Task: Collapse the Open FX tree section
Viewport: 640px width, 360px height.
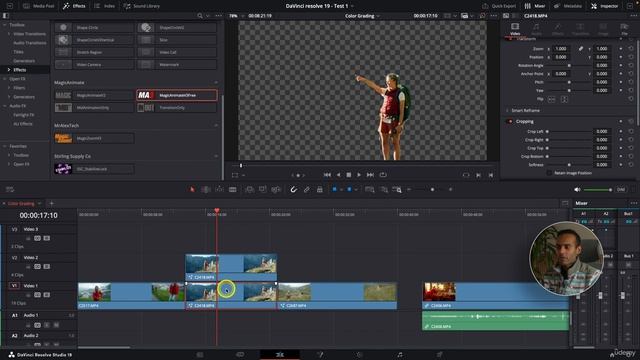Action: (4, 79)
